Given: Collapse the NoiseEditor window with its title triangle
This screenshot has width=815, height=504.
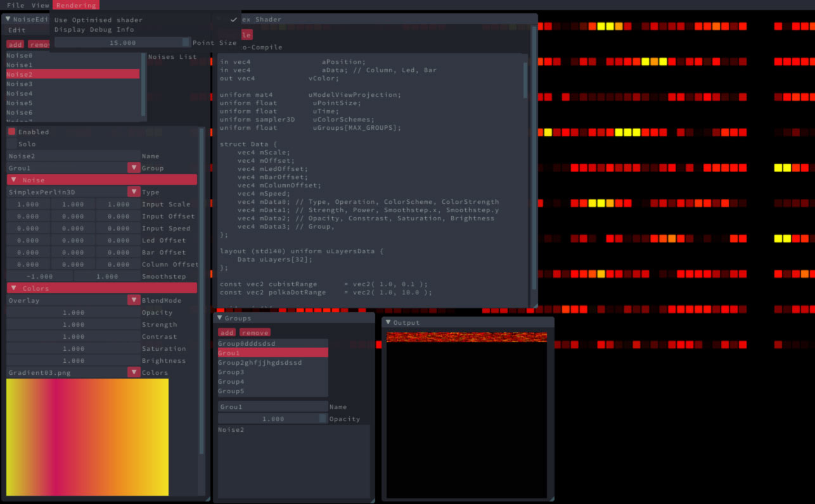Looking at the screenshot, I should tap(8, 20).
